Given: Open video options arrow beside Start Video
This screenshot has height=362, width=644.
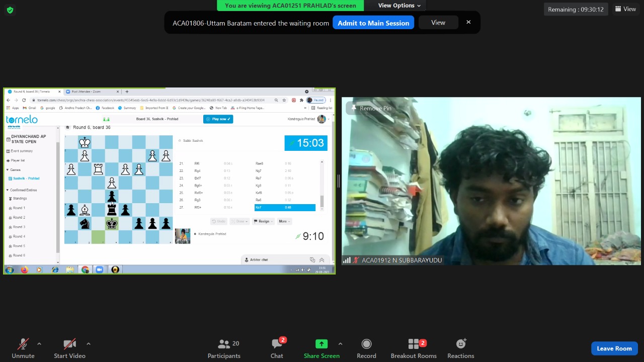Looking at the screenshot, I should [89, 344].
